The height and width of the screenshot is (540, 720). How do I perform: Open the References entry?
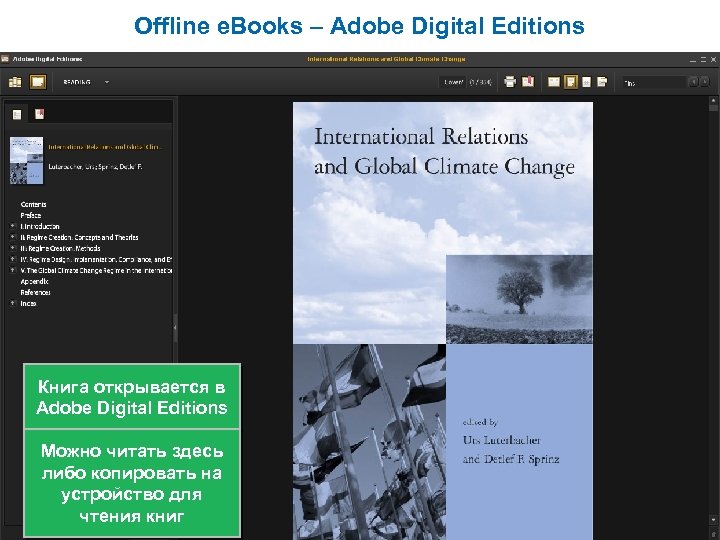[x=35, y=292]
